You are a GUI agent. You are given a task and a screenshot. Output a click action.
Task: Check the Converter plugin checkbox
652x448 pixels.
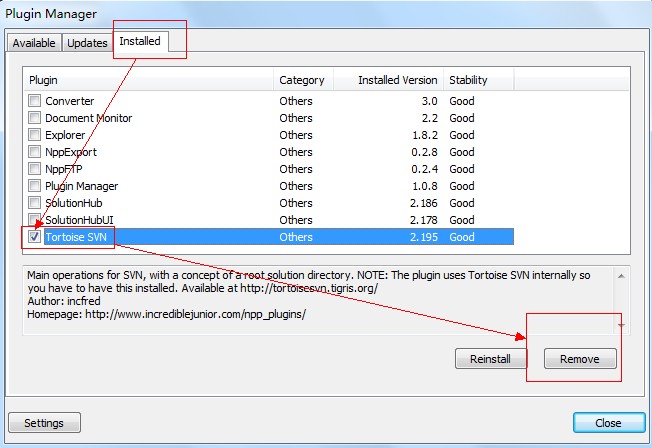pos(35,101)
